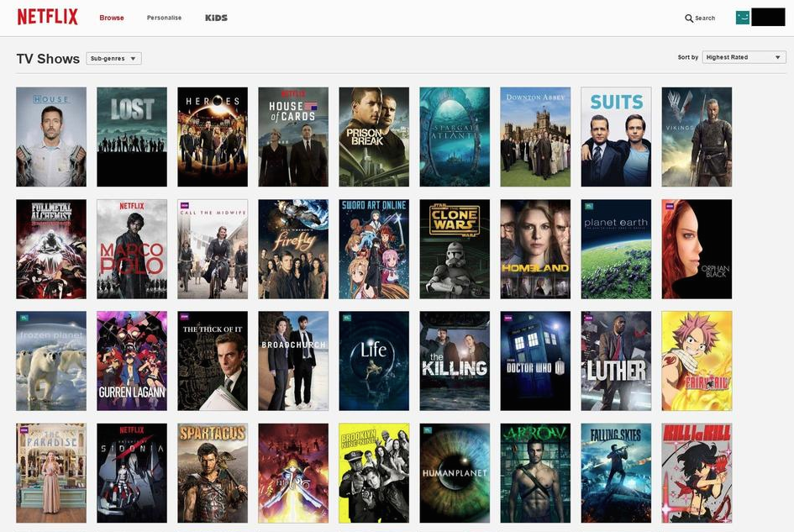Open the House show poster
Viewport: 794px width, 532px height.
tap(51, 137)
